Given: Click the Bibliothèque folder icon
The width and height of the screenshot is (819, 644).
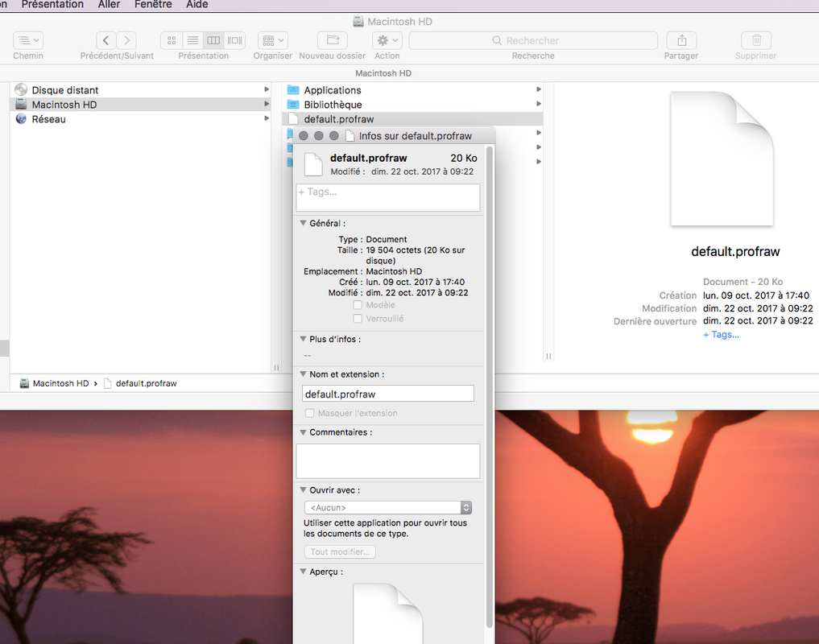Looking at the screenshot, I should (293, 105).
